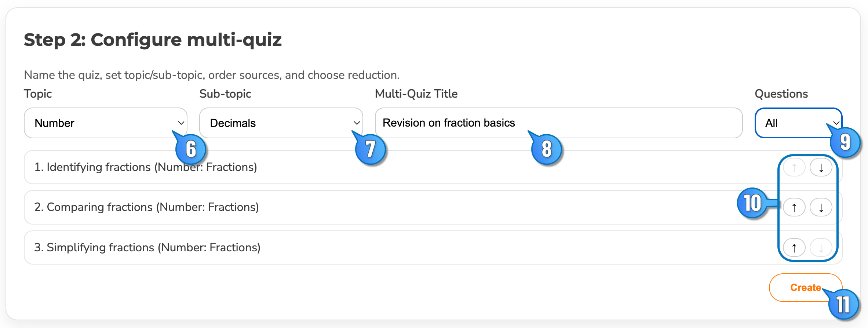
Task: Move Identifying fractions quiz up
Action: tap(794, 167)
